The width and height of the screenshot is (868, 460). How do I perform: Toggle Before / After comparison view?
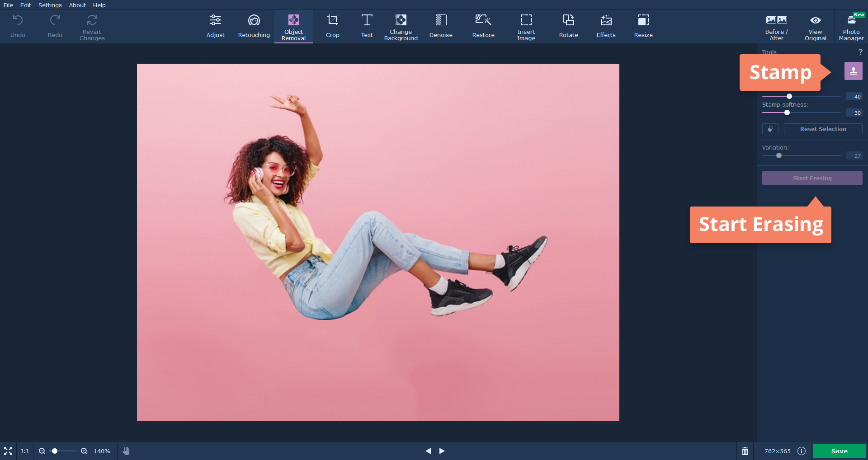tap(776, 26)
